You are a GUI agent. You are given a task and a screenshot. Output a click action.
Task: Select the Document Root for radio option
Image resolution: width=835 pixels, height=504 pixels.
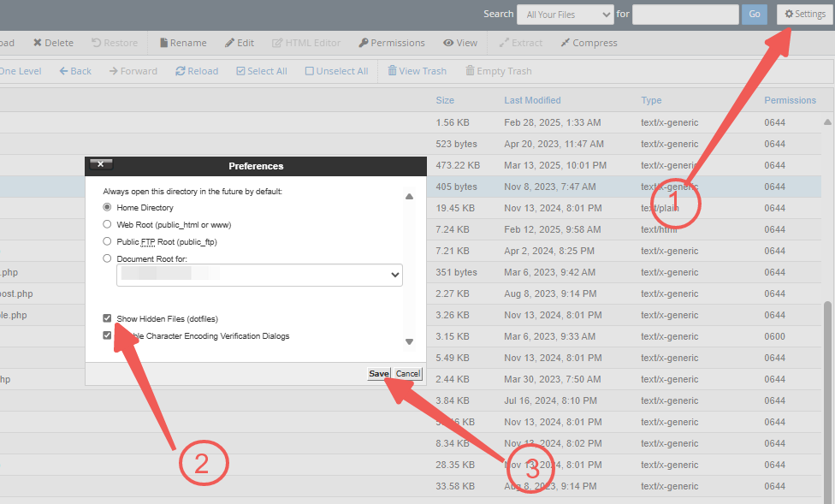[107, 258]
